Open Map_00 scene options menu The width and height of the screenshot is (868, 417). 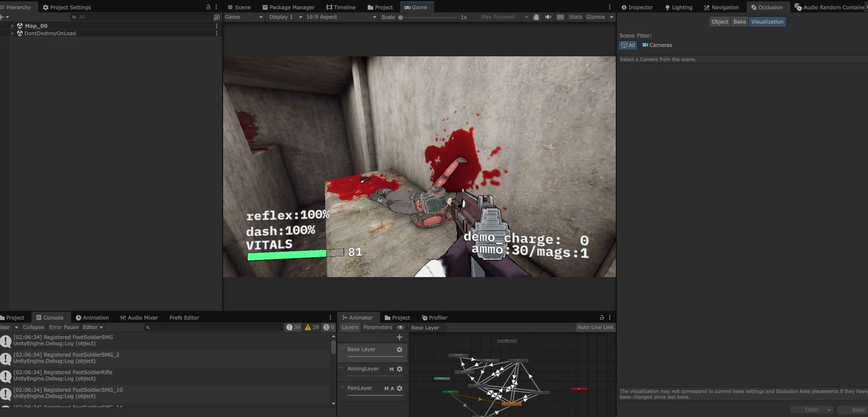217,26
